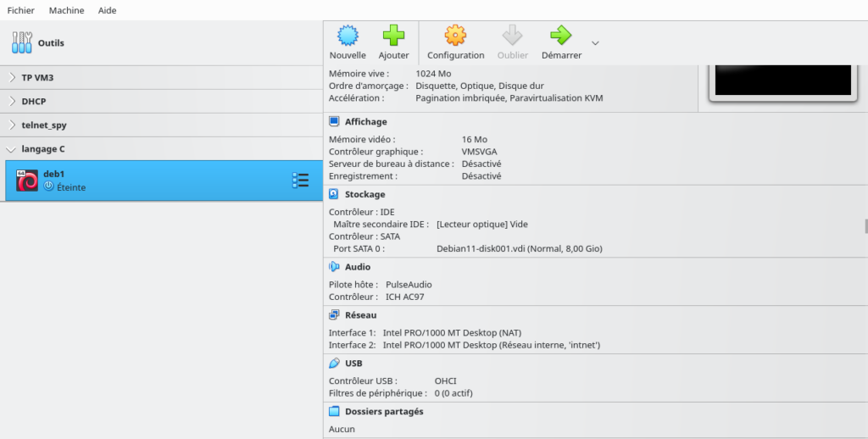Viewport: 868px width, 439px height.
Task: Click the VM preview thumbnail
Action: click(x=782, y=79)
